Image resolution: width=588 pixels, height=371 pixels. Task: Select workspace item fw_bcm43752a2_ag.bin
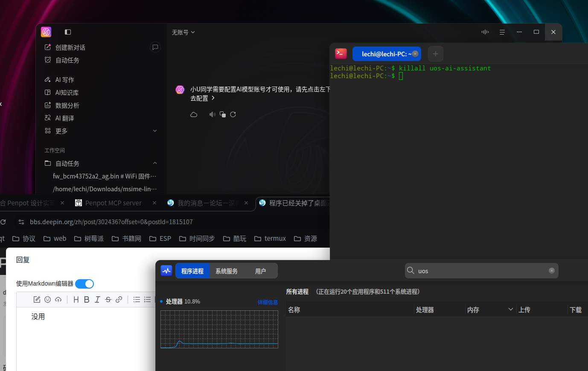click(x=105, y=176)
